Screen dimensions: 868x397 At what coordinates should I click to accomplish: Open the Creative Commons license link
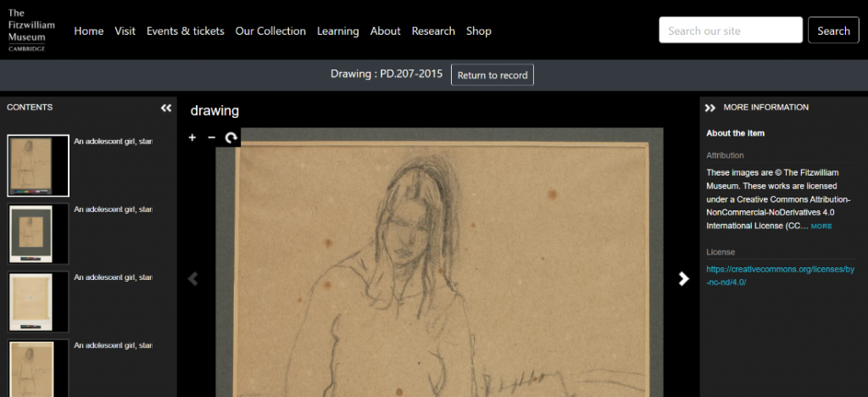pos(780,276)
